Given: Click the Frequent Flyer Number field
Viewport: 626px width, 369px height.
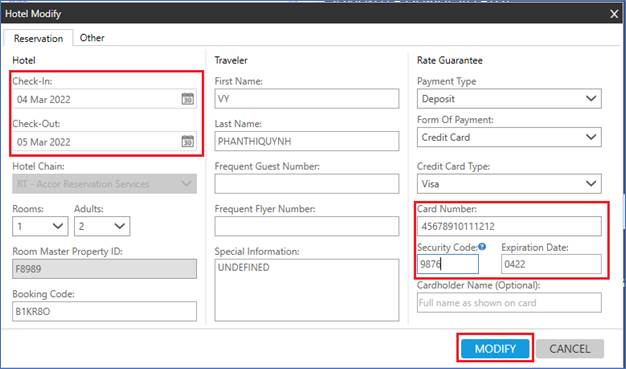Looking at the screenshot, I should point(307,226).
